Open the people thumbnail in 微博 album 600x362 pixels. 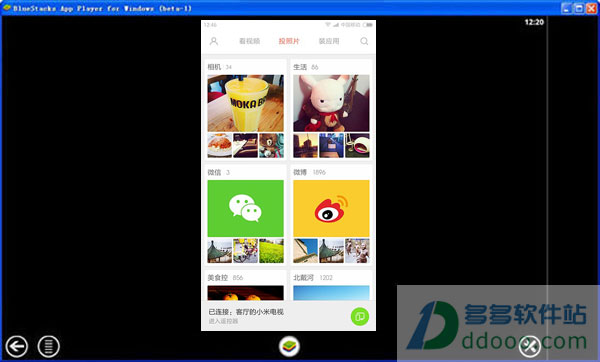357,251
